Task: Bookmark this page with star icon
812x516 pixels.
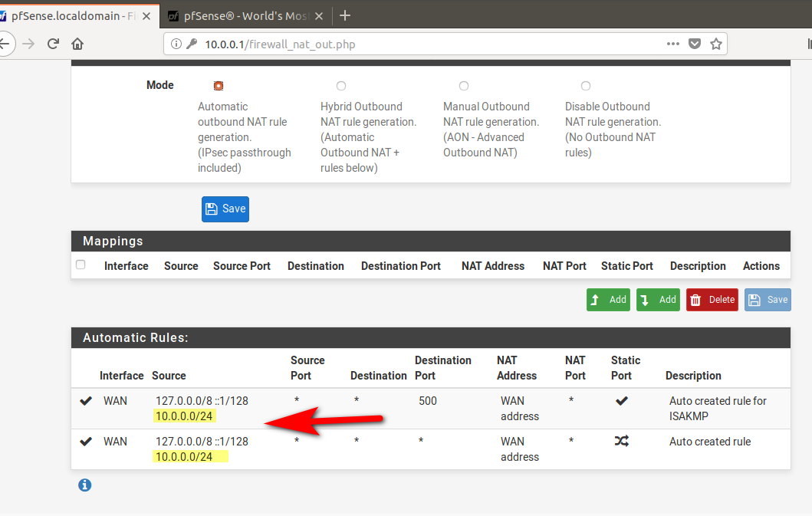Action: pos(715,44)
